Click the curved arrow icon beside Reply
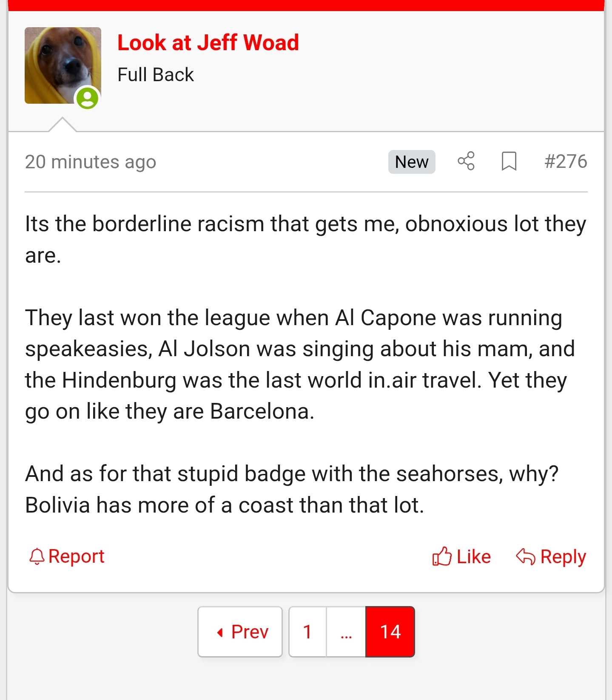Image resolution: width=612 pixels, height=700 pixels. pyautogui.click(x=525, y=556)
